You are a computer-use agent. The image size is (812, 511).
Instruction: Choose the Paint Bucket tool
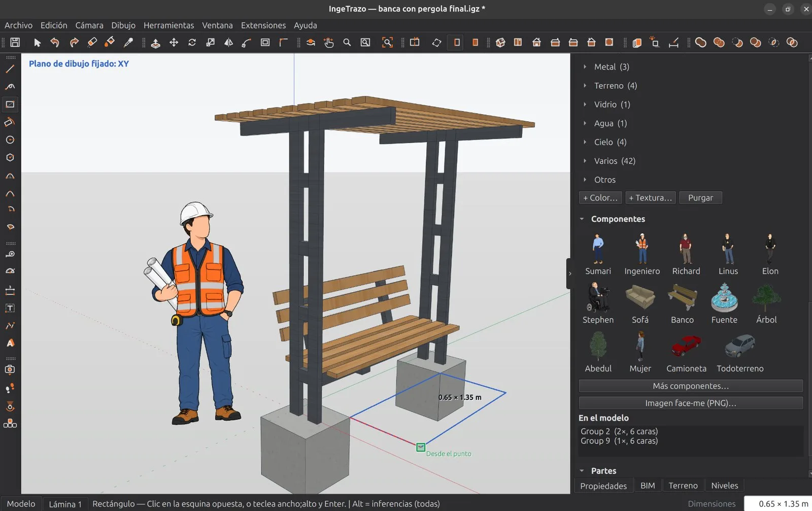pyautogui.click(x=110, y=43)
